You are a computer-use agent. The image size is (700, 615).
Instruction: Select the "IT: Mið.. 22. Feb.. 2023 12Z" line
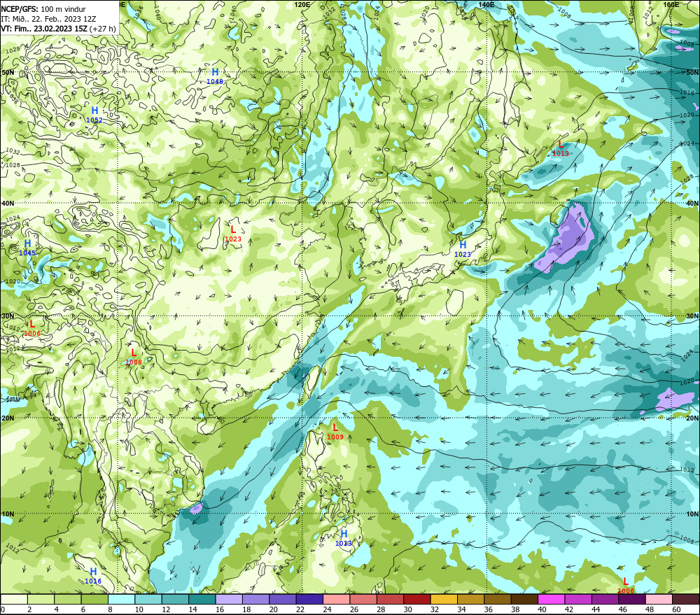pos(48,19)
